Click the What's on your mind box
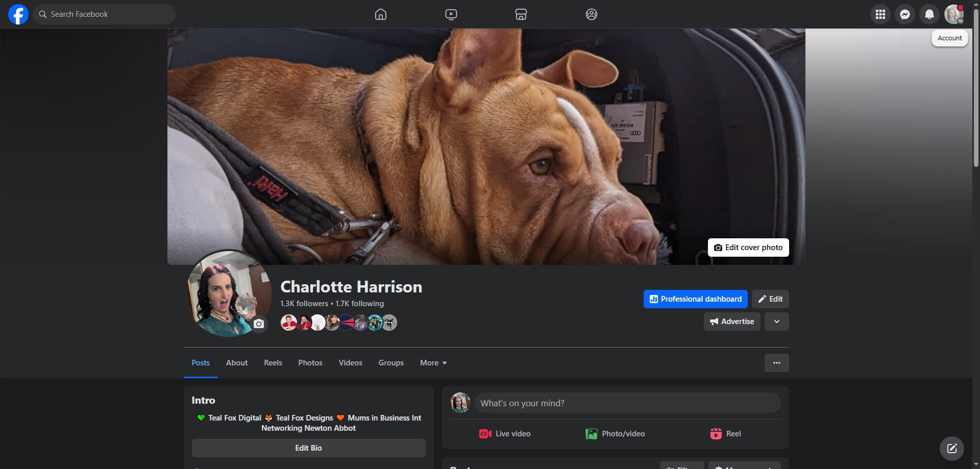The image size is (980, 469). coord(627,403)
